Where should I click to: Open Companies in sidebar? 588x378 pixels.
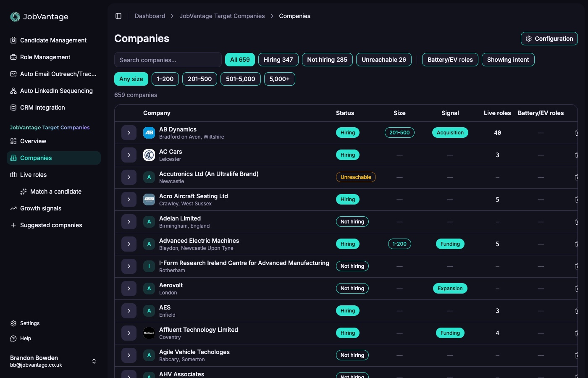54,158
